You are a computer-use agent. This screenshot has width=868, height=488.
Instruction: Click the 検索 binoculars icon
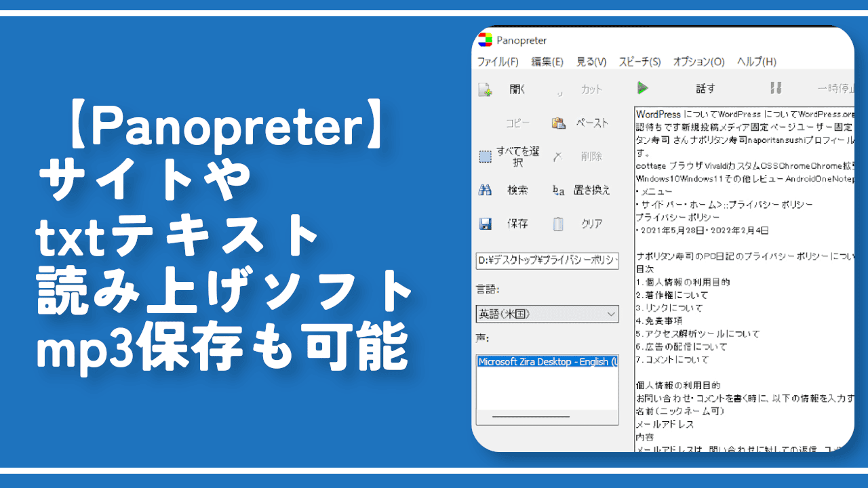tap(485, 190)
